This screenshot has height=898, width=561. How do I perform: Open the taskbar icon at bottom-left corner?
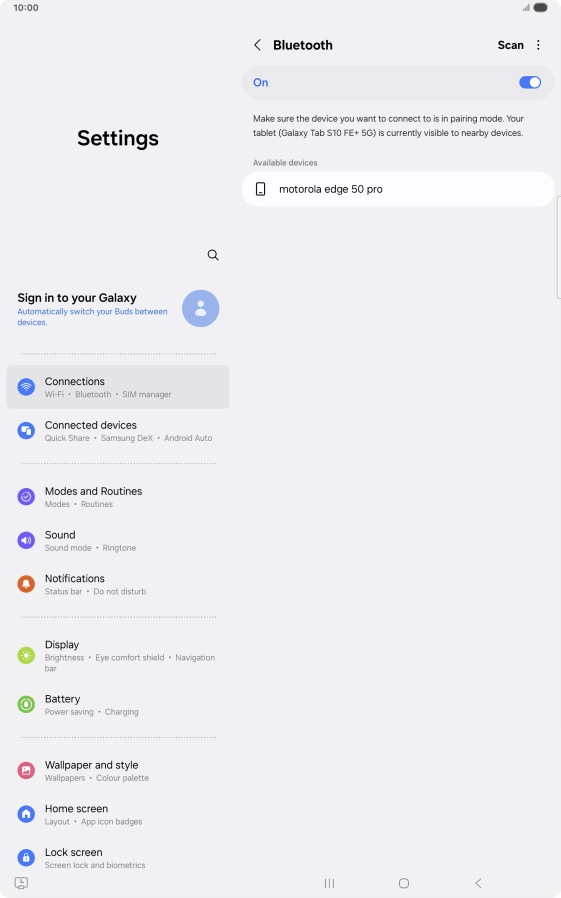click(21, 883)
